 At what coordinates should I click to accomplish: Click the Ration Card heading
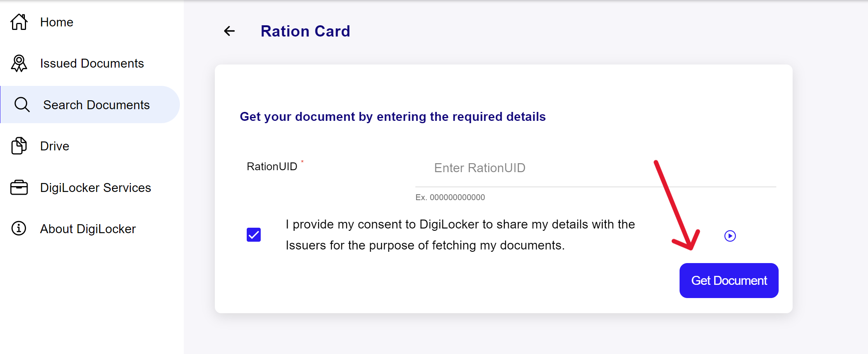pyautogui.click(x=306, y=31)
